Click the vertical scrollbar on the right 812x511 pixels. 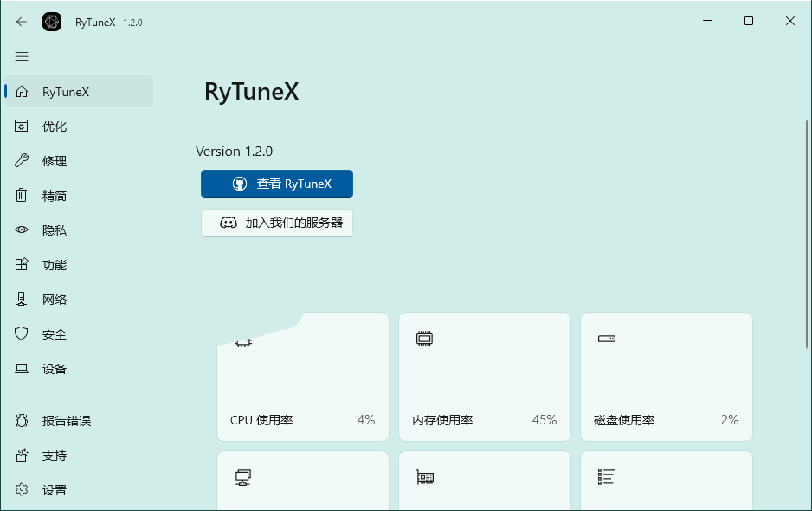tap(807, 234)
